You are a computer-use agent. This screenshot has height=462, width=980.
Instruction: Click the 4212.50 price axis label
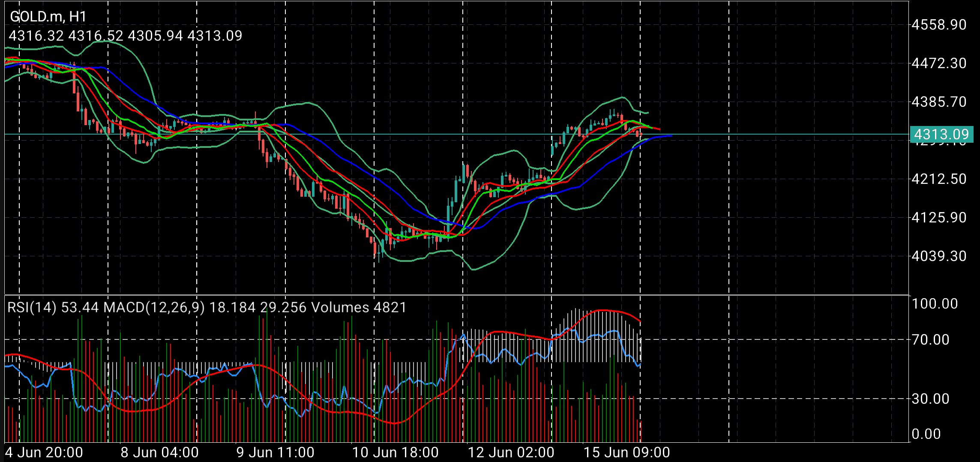939,179
